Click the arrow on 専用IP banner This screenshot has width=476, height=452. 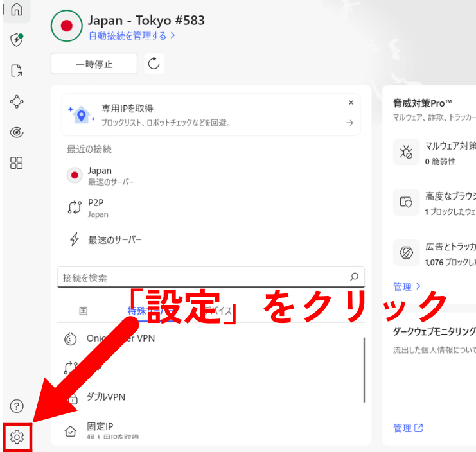tap(349, 123)
